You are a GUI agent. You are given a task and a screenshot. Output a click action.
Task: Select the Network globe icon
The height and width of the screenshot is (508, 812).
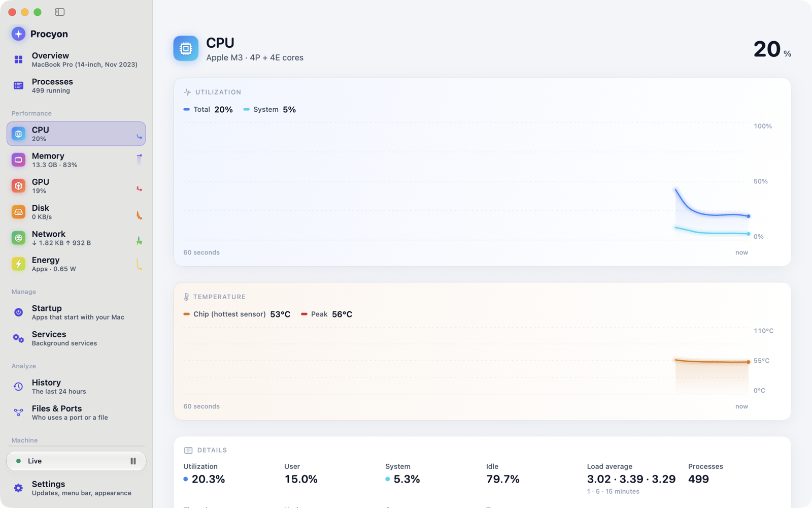[18, 238]
